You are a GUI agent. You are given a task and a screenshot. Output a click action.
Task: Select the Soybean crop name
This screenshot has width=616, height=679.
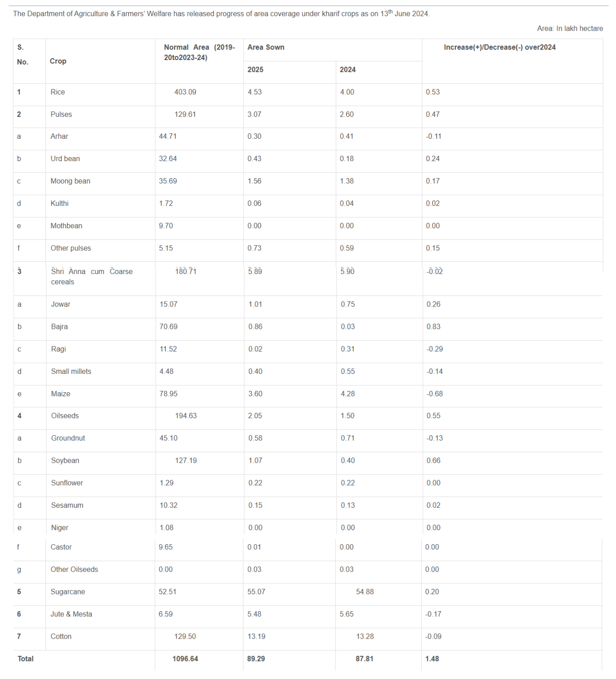click(x=65, y=461)
